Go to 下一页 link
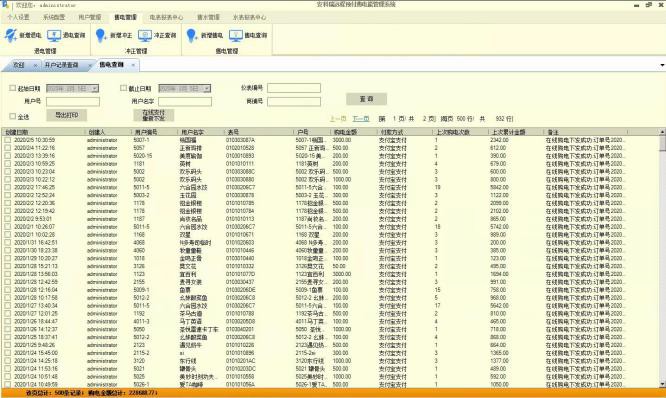Image resolution: width=666 pixels, height=398 pixels. [361, 119]
